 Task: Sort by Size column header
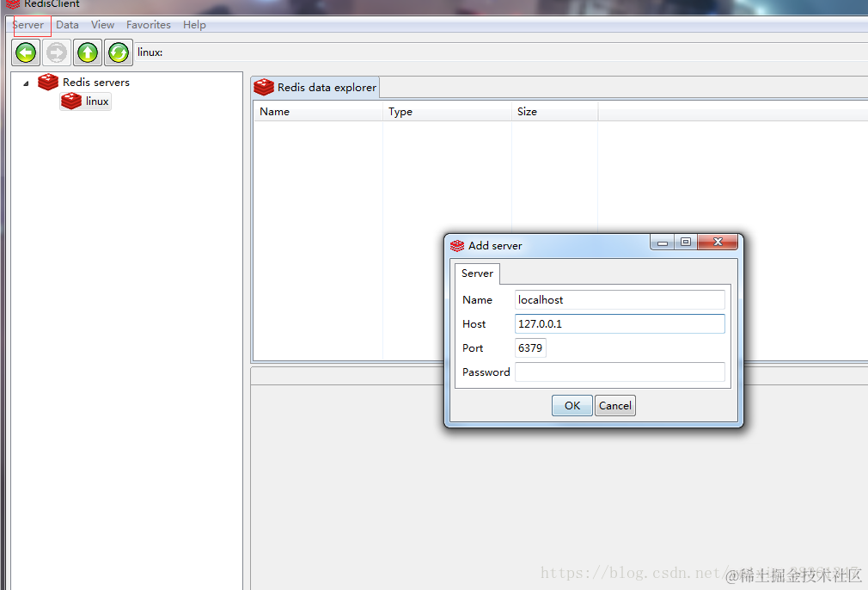click(x=554, y=111)
